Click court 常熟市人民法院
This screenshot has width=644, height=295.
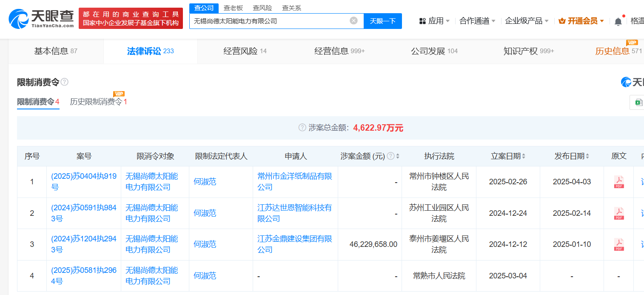click(439, 276)
